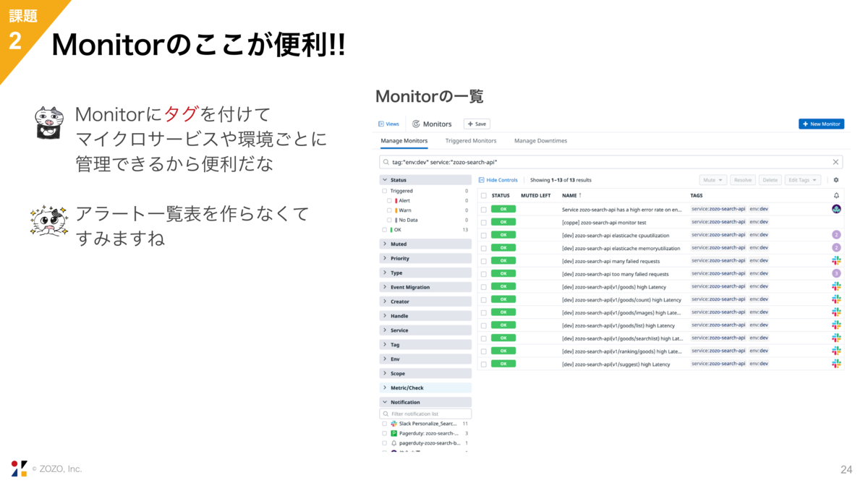This screenshot has height=488, width=868.
Task: Click the New Monitor button
Action: click(821, 124)
